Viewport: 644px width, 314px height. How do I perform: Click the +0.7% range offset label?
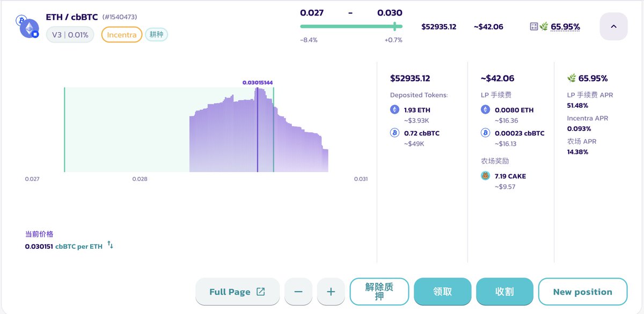coord(393,40)
